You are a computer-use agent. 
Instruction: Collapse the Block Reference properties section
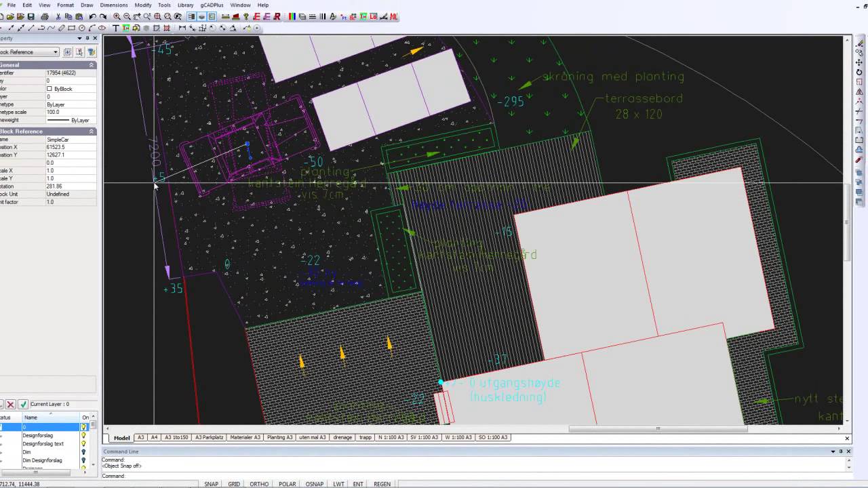pos(92,131)
